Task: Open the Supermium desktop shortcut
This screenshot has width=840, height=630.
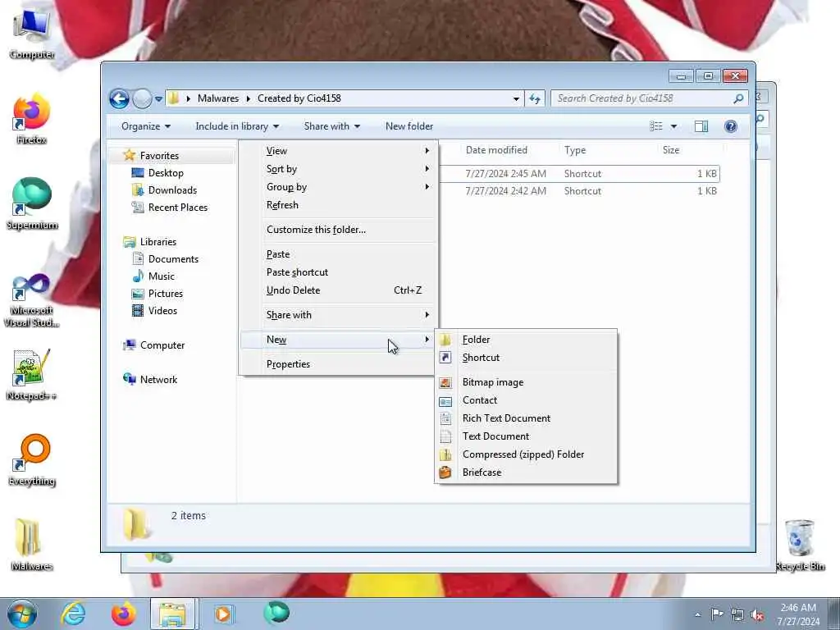Action: tap(32, 203)
